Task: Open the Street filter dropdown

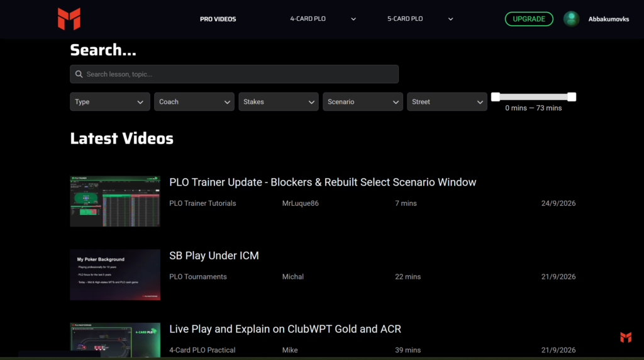Action: (447, 102)
